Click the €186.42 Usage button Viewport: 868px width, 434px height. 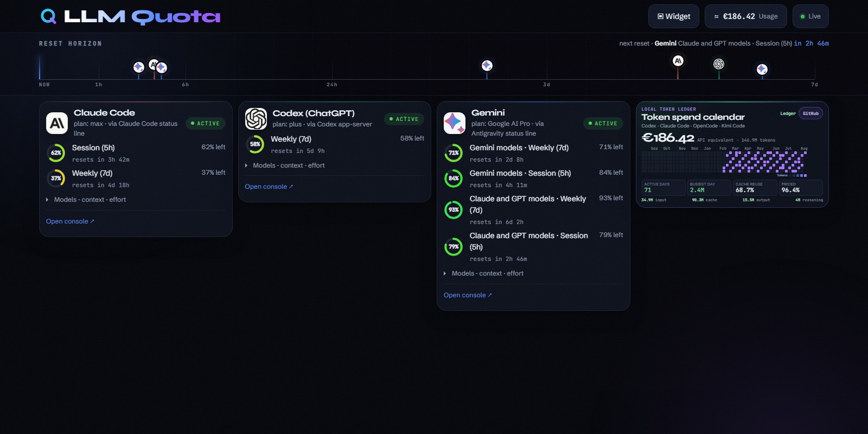[x=746, y=16]
